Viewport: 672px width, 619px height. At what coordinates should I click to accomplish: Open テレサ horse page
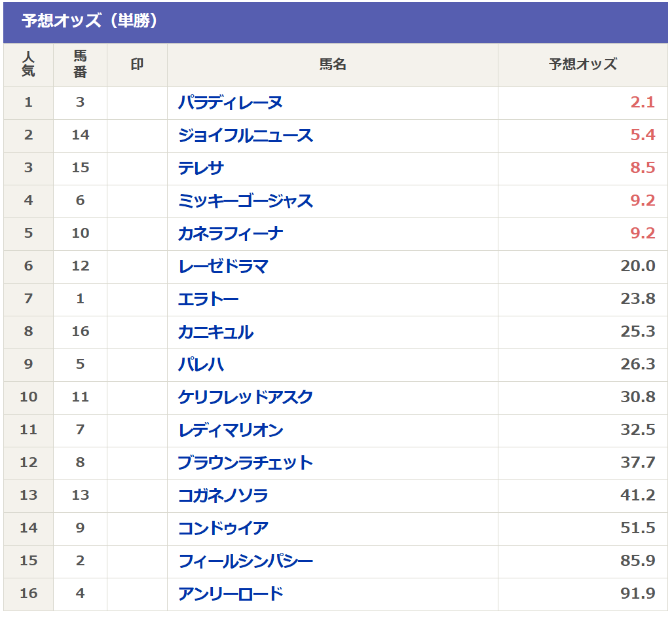201,168
